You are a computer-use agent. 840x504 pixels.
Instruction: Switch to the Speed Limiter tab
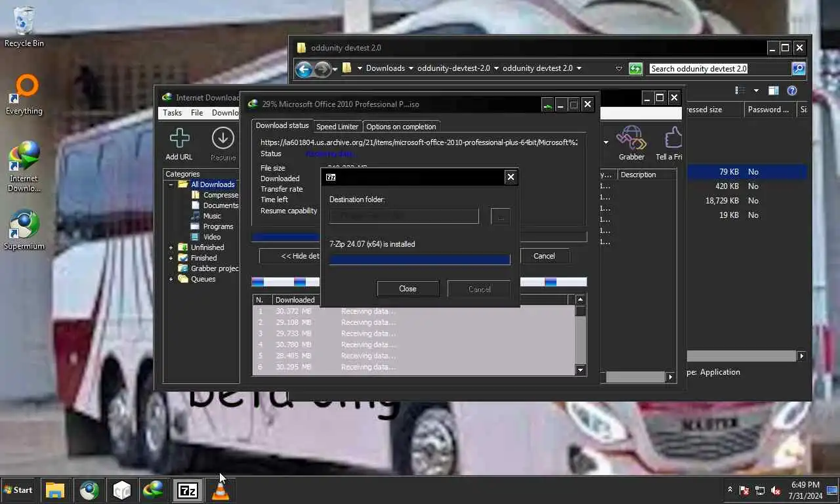coord(337,127)
